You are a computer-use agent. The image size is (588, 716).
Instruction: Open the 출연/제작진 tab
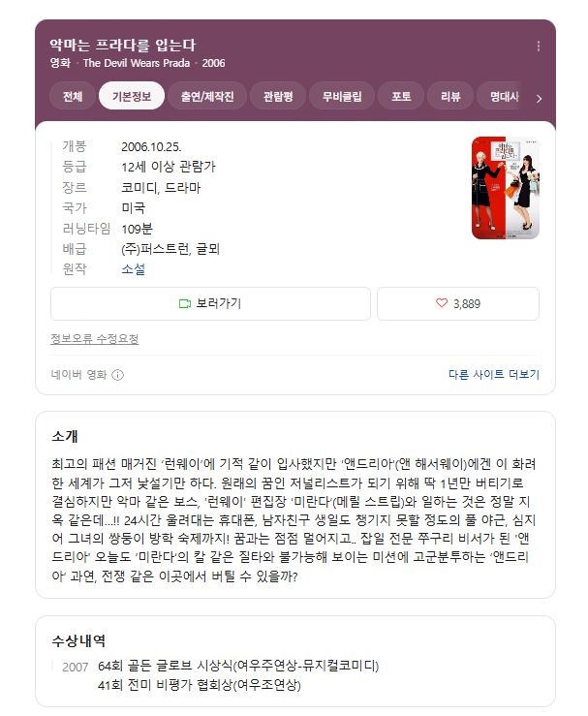(x=207, y=96)
